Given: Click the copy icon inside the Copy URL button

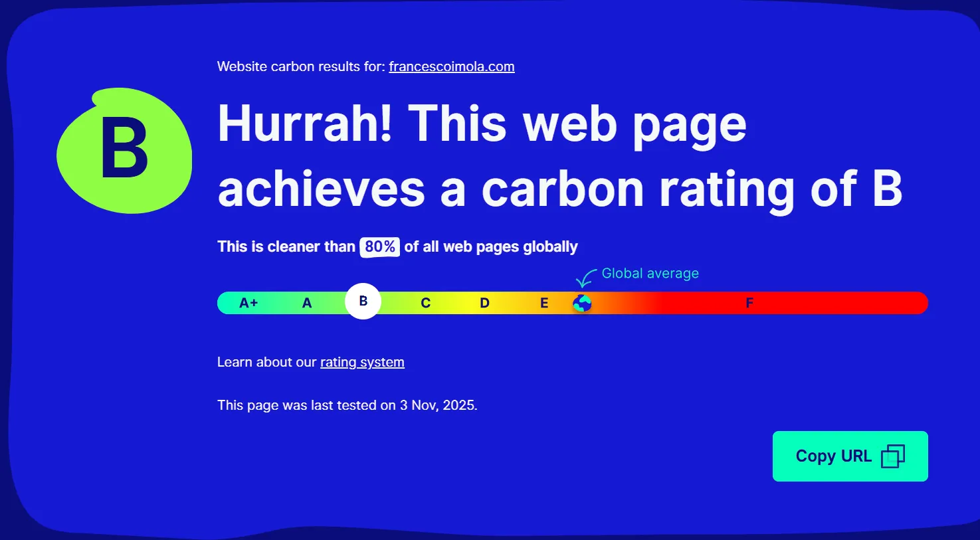Looking at the screenshot, I should pyautogui.click(x=894, y=456).
